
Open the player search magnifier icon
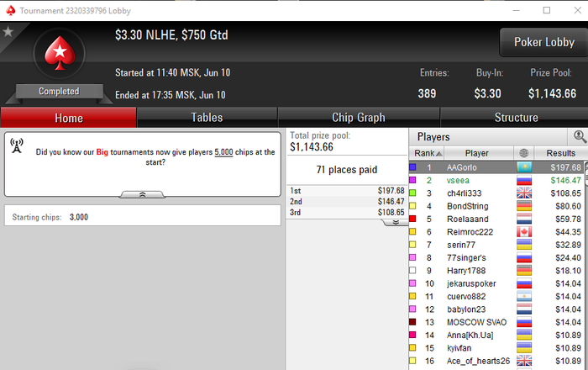pyautogui.click(x=580, y=136)
